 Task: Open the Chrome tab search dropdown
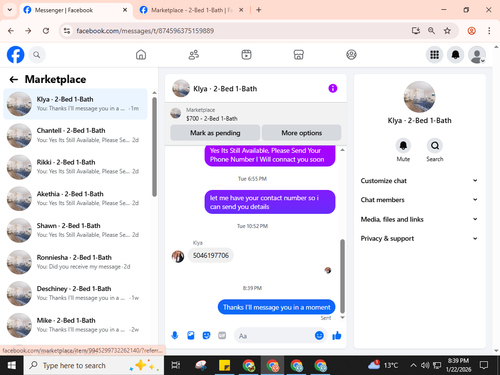click(10, 10)
